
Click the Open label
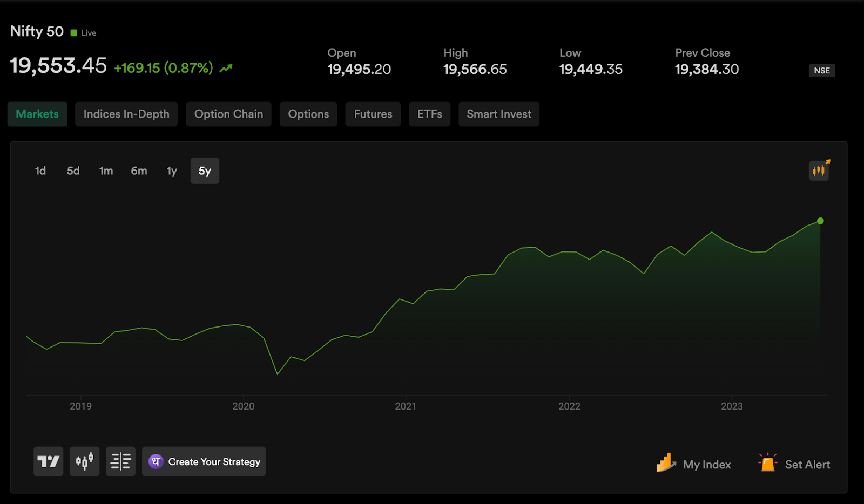(x=342, y=53)
